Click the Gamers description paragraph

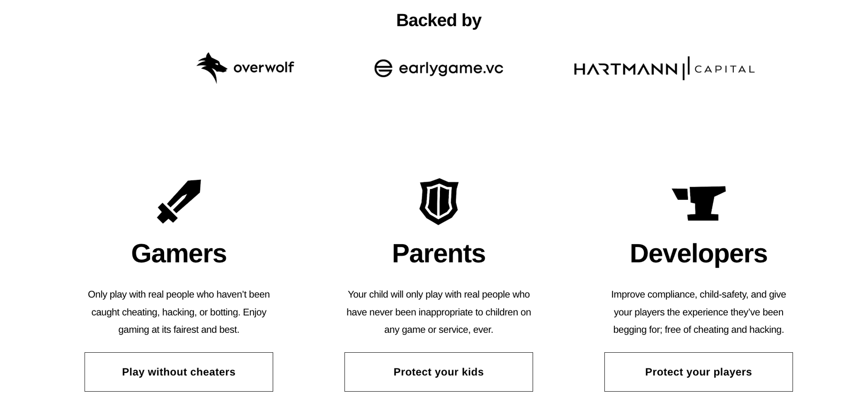click(x=179, y=312)
